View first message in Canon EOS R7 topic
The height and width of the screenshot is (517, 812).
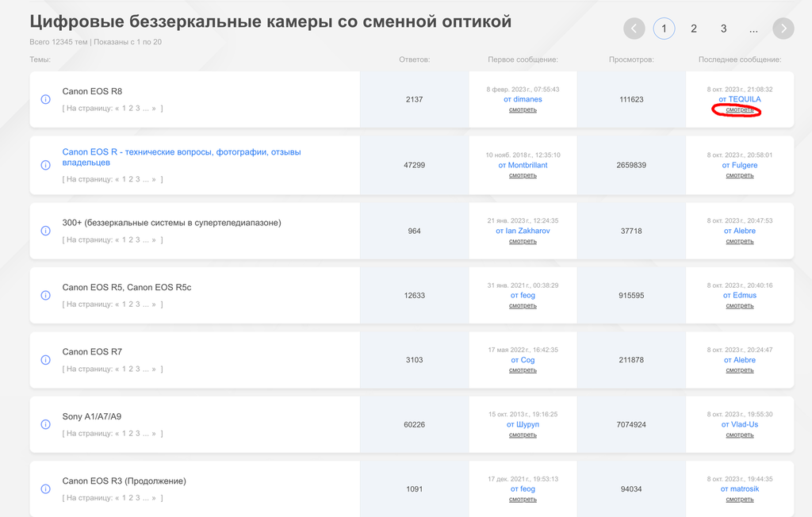(x=523, y=370)
